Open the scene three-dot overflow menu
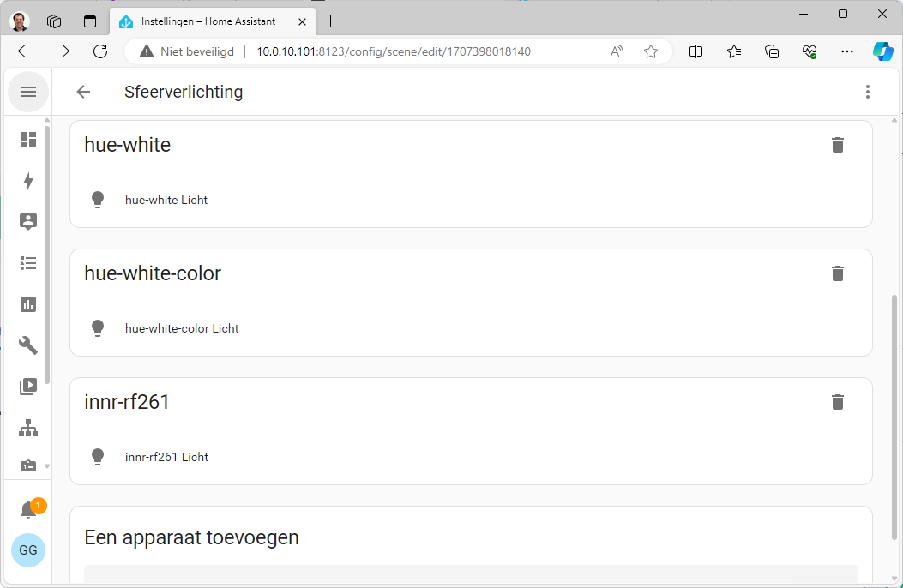The width and height of the screenshot is (903, 588). coord(868,92)
